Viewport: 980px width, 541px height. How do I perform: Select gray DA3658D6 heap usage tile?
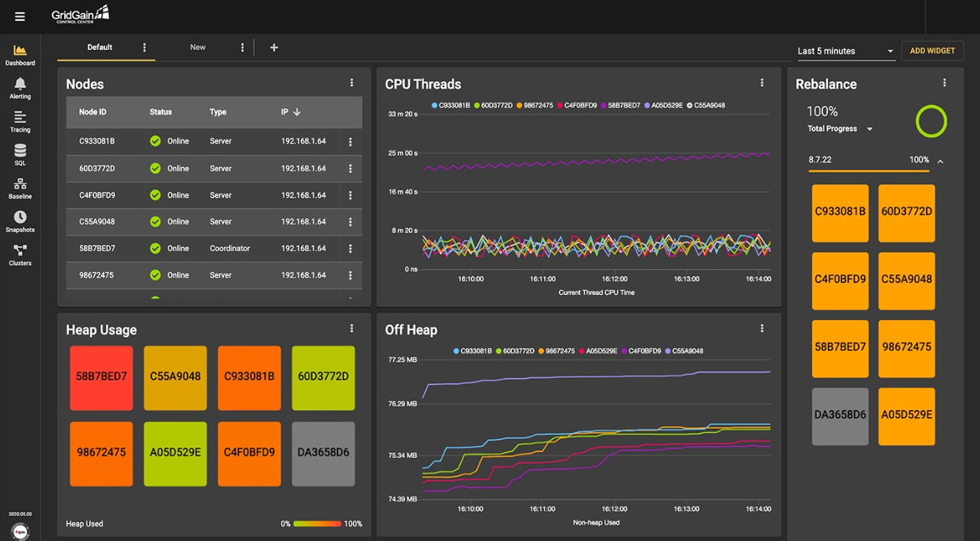pyautogui.click(x=323, y=454)
